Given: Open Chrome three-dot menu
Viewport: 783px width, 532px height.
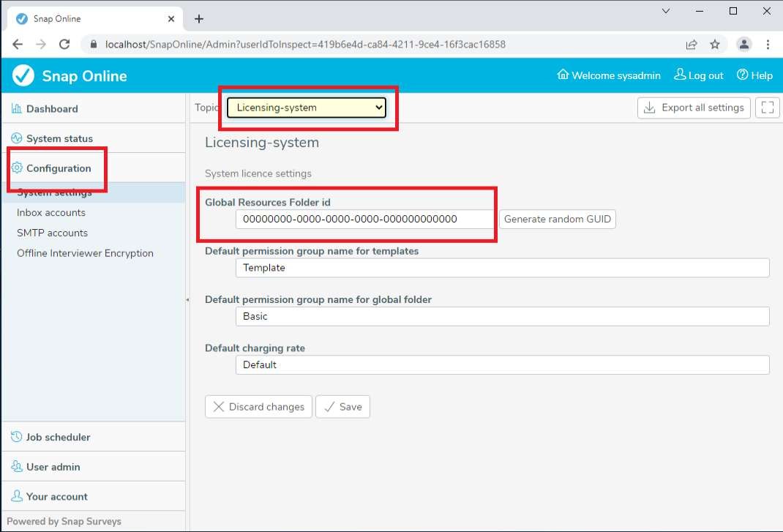Looking at the screenshot, I should coord(768,44).
